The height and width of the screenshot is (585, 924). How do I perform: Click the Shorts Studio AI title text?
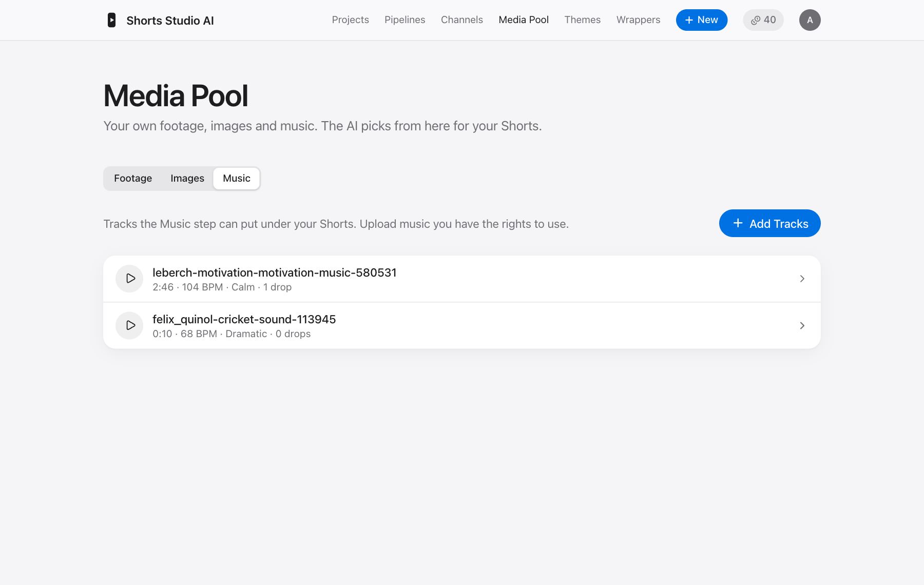tap(170, 21)
